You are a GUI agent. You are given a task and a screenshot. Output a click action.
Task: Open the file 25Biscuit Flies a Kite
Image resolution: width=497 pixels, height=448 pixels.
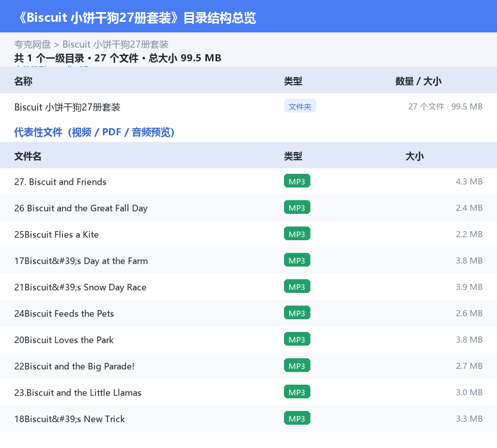56,235
